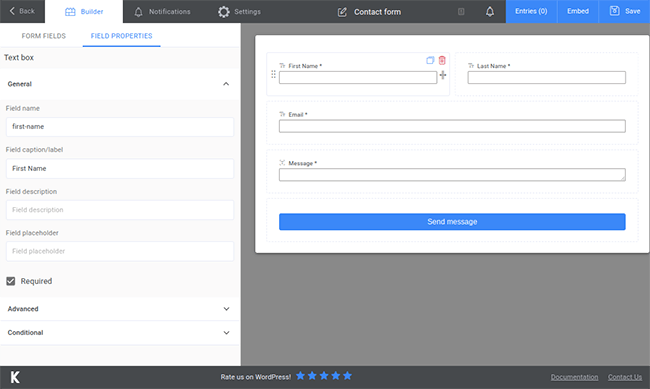
Task: Click the red delete icon on First Name field
Action: coord(442,61)
